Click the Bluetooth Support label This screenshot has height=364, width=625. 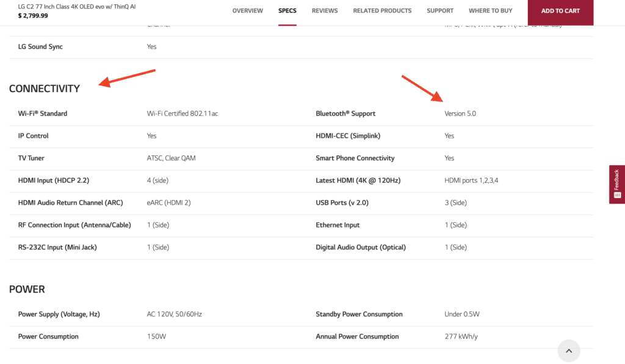coord(345,113)
